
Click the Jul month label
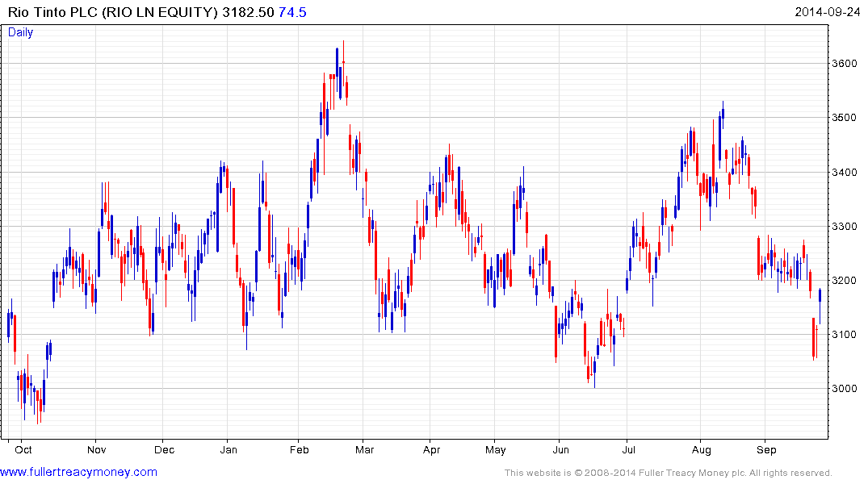point(629,449)
